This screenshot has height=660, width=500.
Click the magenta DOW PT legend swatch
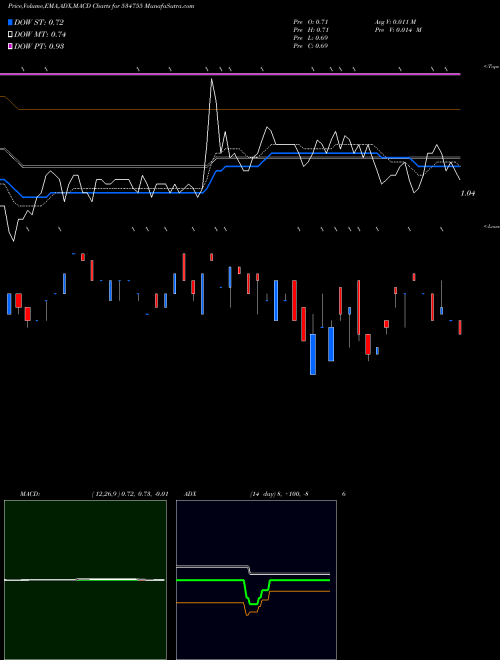coord(11,46)
